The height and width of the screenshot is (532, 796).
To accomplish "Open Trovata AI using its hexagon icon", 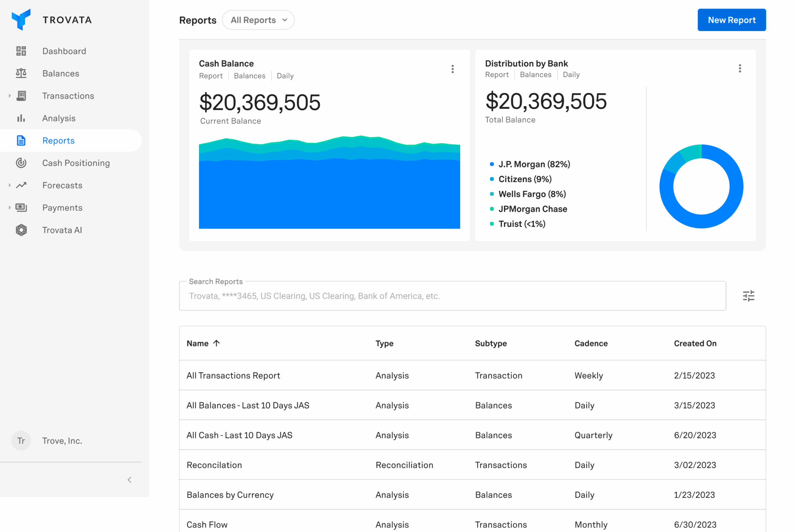I will [x=21, y=230].
